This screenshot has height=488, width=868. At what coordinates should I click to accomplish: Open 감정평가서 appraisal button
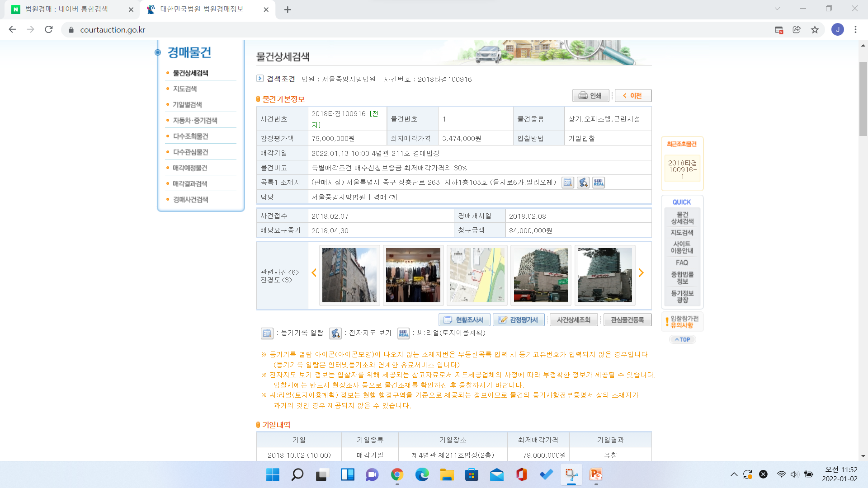(x=519, y=320)
